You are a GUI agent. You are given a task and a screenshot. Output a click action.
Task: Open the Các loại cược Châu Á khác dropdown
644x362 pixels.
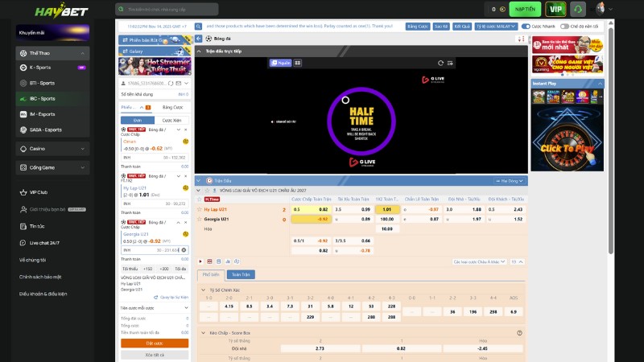479,262
